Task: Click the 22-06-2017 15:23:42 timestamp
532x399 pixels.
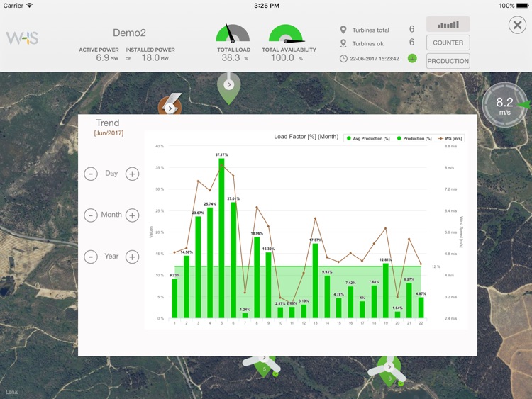Action: click(375, 59)
